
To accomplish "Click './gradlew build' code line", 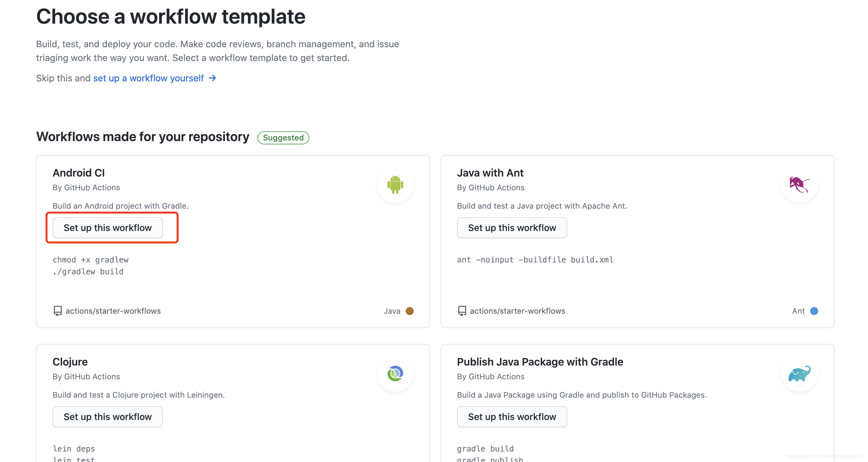I will click(88, 271).
